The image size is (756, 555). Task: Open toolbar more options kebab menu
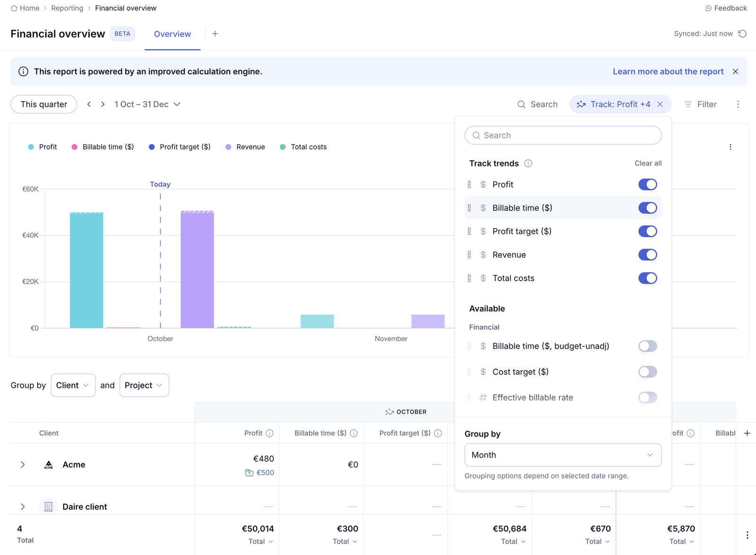pyautogui.click(x=738, y=104)
